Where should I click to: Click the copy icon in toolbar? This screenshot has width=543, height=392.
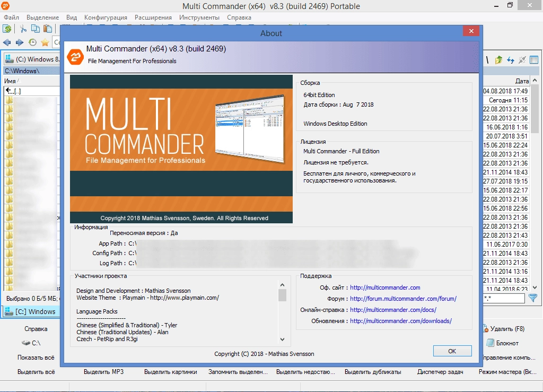coord(36,29)
